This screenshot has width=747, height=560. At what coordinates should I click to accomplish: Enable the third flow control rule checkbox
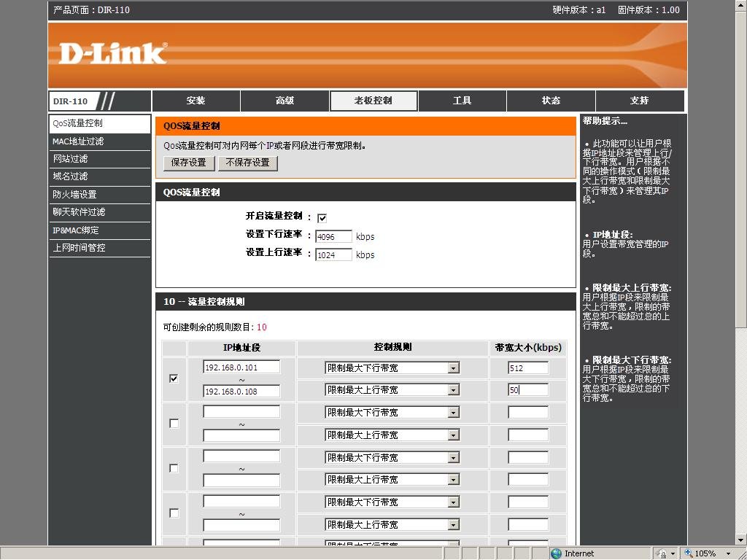click(x=173, y=468)
